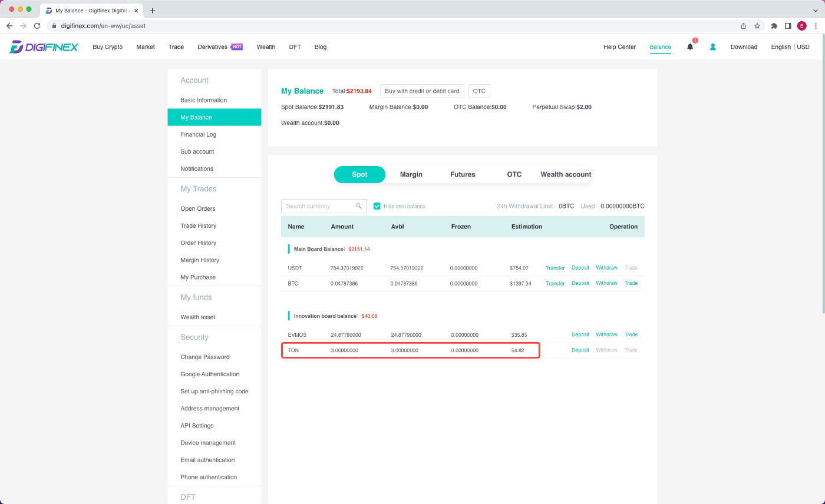Open the Blog link
This screenshot has width=825, height=504.
point(321,47)
